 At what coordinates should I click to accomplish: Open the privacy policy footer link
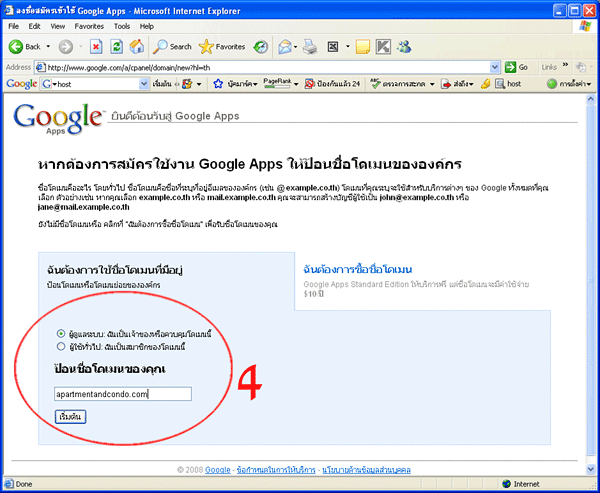367,470
